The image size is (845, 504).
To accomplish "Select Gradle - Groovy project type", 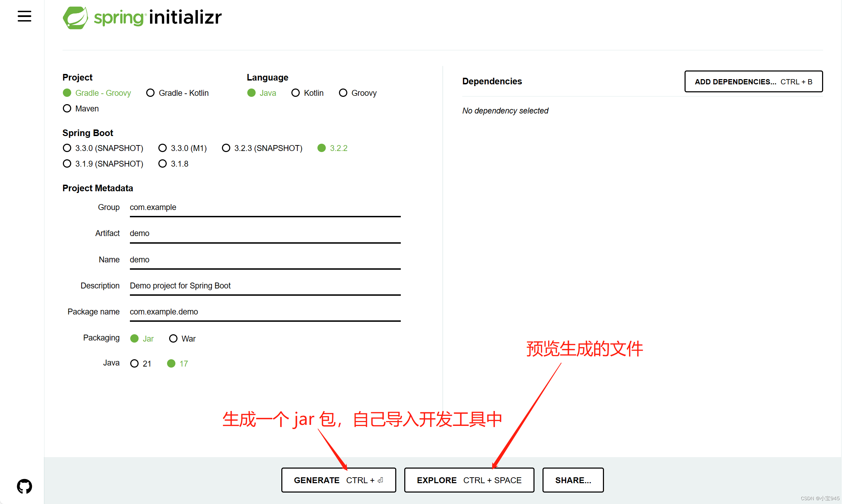I will click(97, 93).
